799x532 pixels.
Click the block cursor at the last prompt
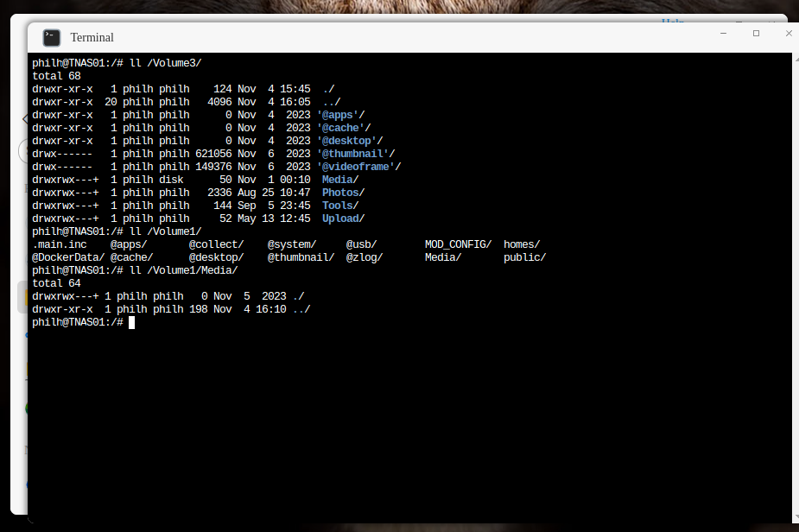point(131,322)
